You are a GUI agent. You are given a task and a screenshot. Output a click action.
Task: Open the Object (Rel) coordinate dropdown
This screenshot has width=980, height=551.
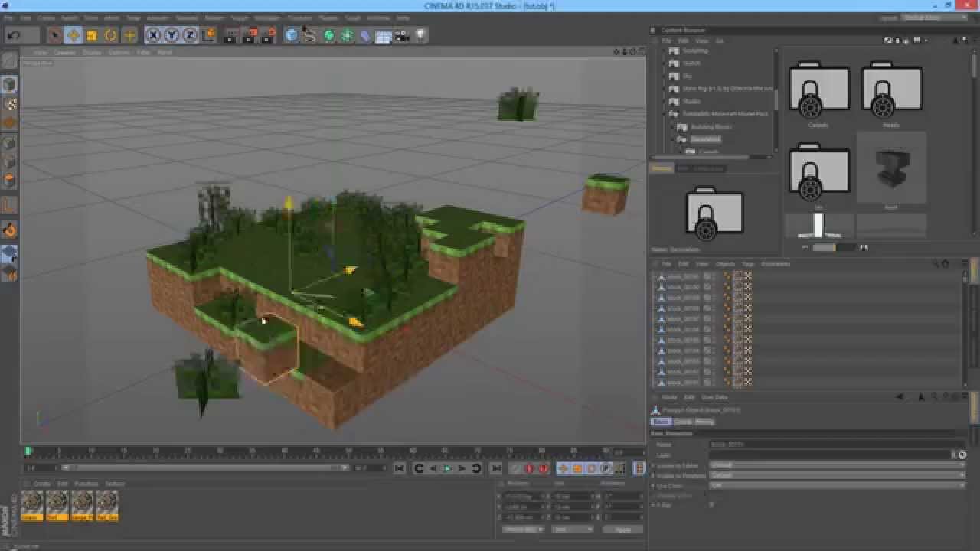[x=523, y=529]
